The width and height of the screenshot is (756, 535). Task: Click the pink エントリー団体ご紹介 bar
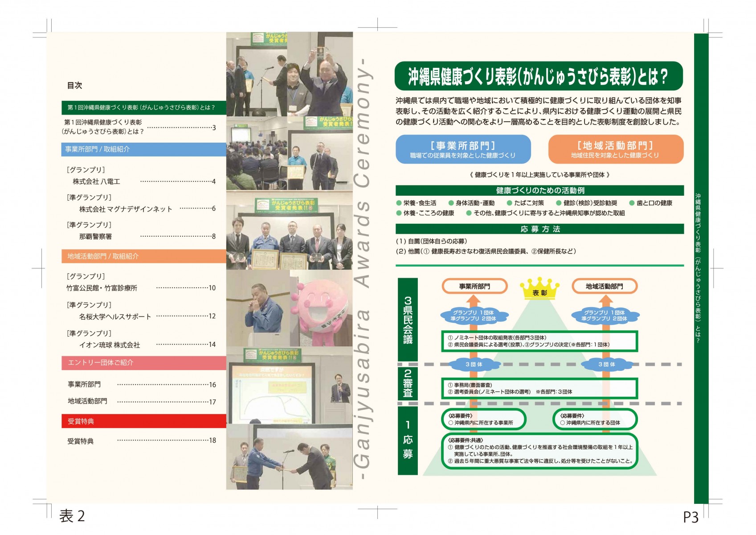point(144,363)
